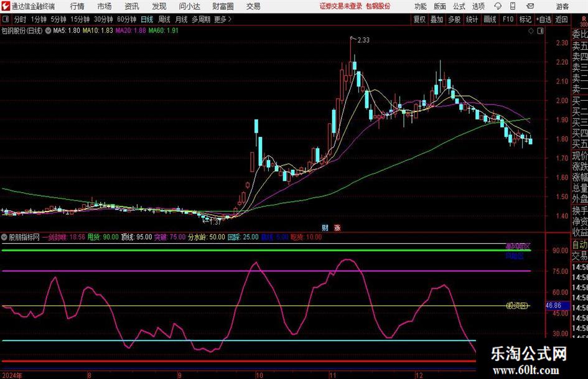
Task: Click the 叠加 overlay button
Action: pos(437,19)
